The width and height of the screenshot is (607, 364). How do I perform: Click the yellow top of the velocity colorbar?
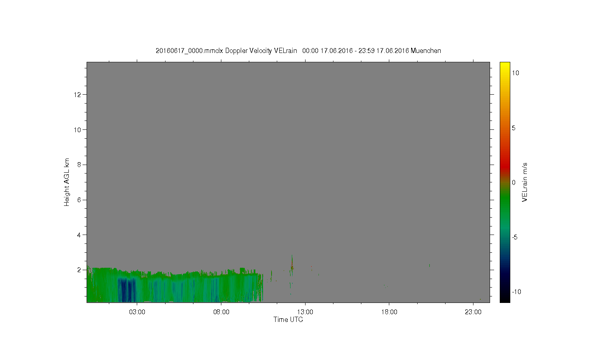point(505,66)
